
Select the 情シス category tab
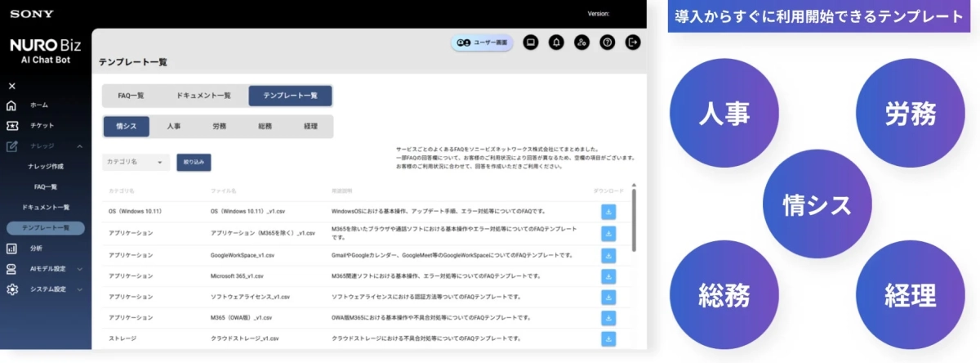(x=126, y=127)
